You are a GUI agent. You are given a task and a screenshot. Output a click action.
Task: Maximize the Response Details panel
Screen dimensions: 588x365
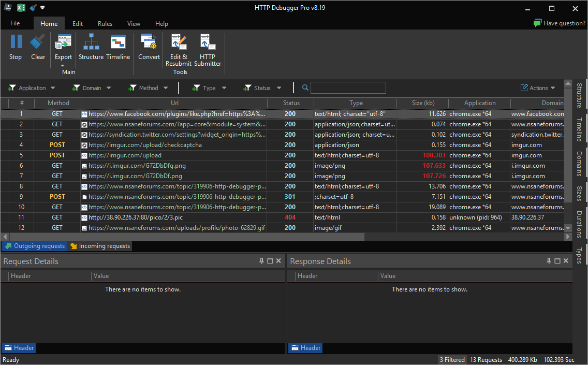[x=556, y=261]
